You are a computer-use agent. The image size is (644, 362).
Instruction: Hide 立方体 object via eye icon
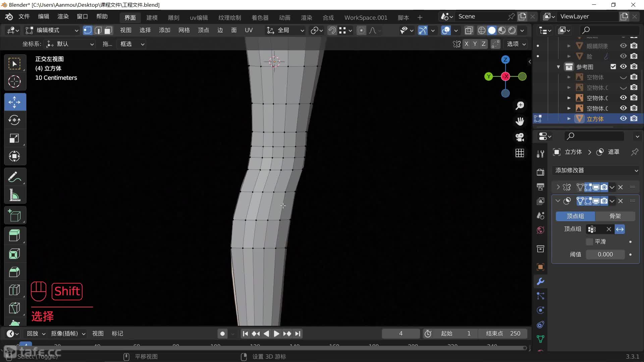tap(623, 119)
